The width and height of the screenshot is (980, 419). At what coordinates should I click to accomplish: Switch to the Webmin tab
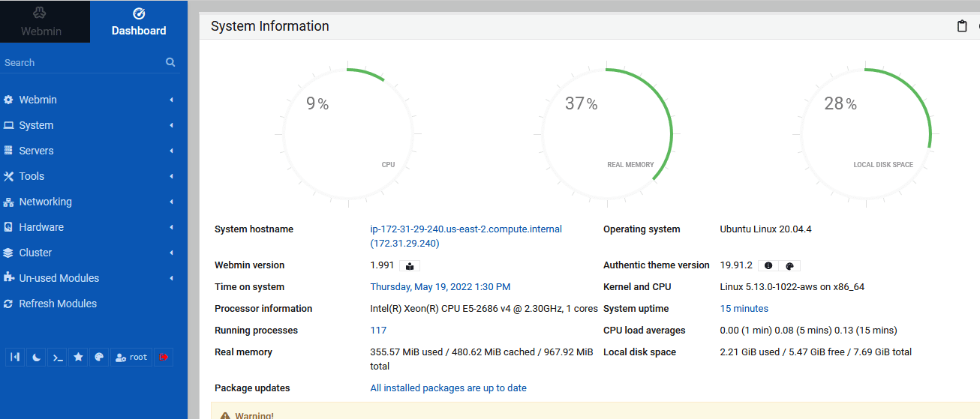pos(41,22)
